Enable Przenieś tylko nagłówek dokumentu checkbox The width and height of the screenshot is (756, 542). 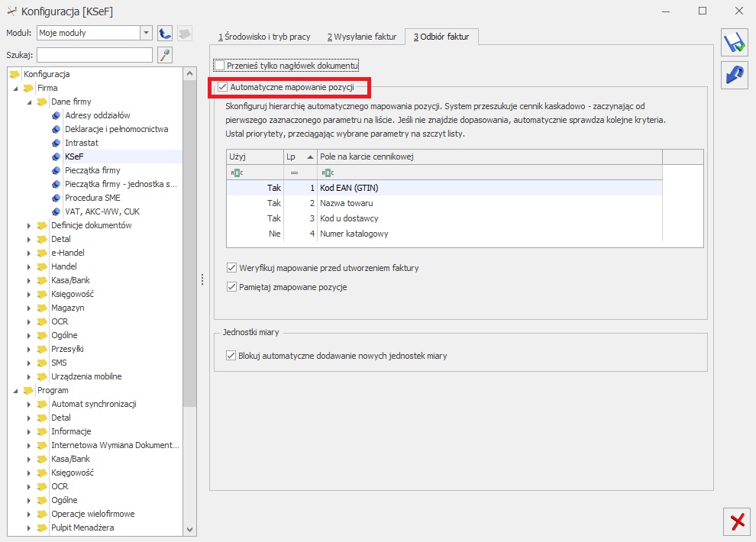pos(220,66)
